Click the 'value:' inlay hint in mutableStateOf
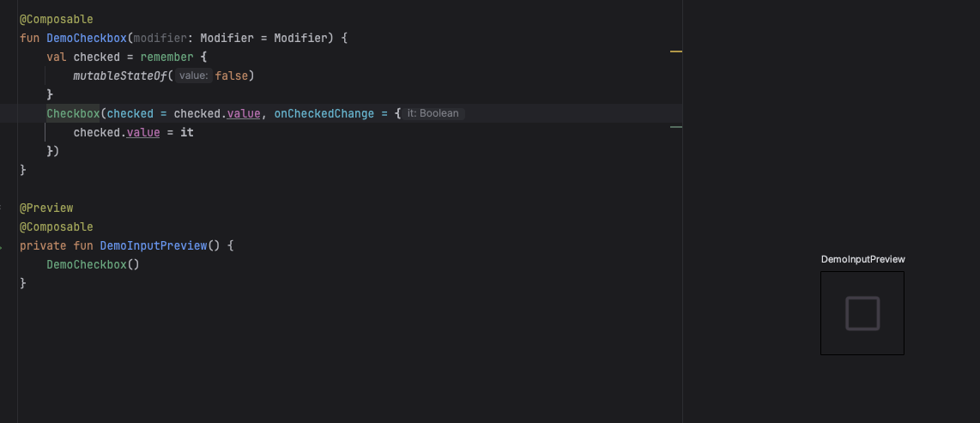Image resolution: width=980 pixels, height=423 pixels. pyautogui.click(x=194, y=76)
